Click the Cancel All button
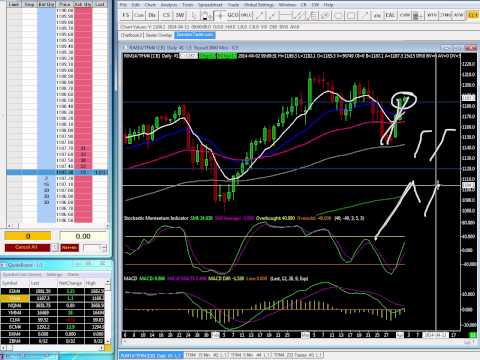 [27, 247]
